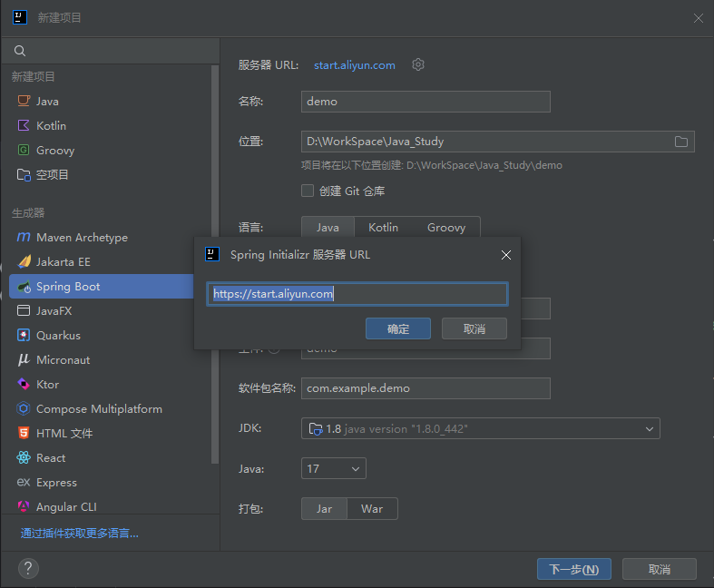Choose the Express ex icon

point(24,482)
